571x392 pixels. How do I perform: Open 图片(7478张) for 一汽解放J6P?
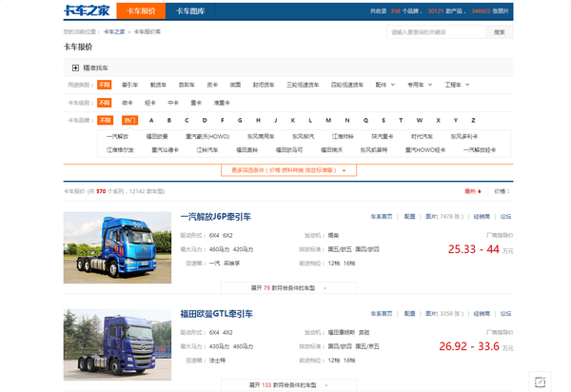click(444, 217)
